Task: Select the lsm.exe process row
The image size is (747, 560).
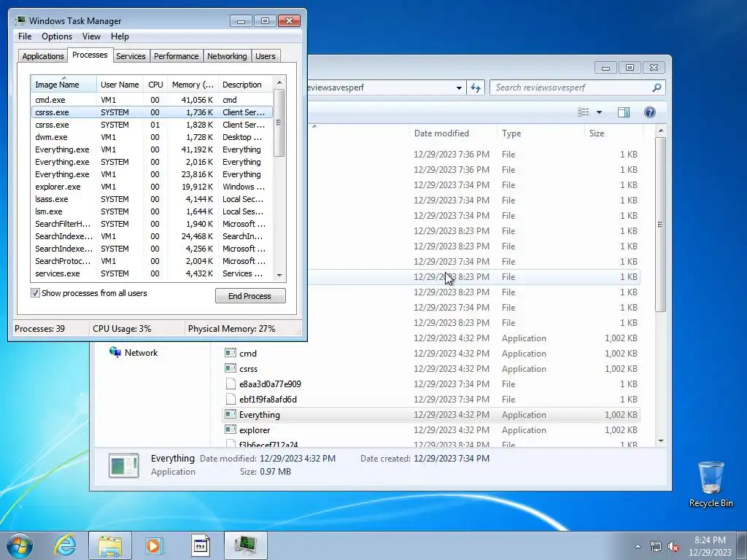Action: tap(152, 211)
